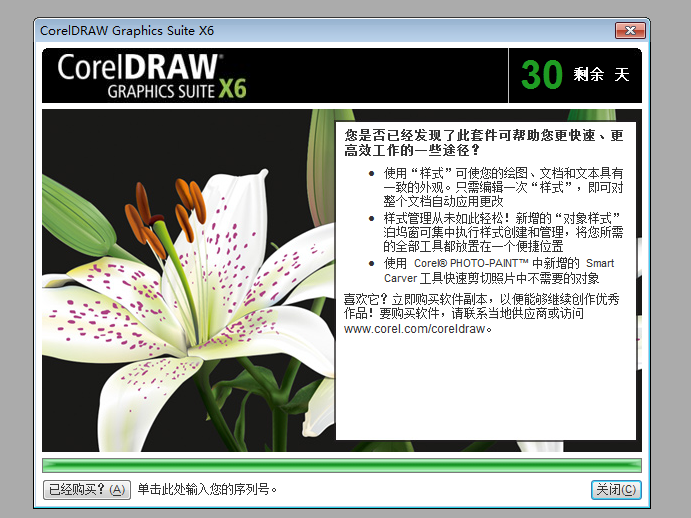Click the 已经购买? (A) button

(87, 490)
